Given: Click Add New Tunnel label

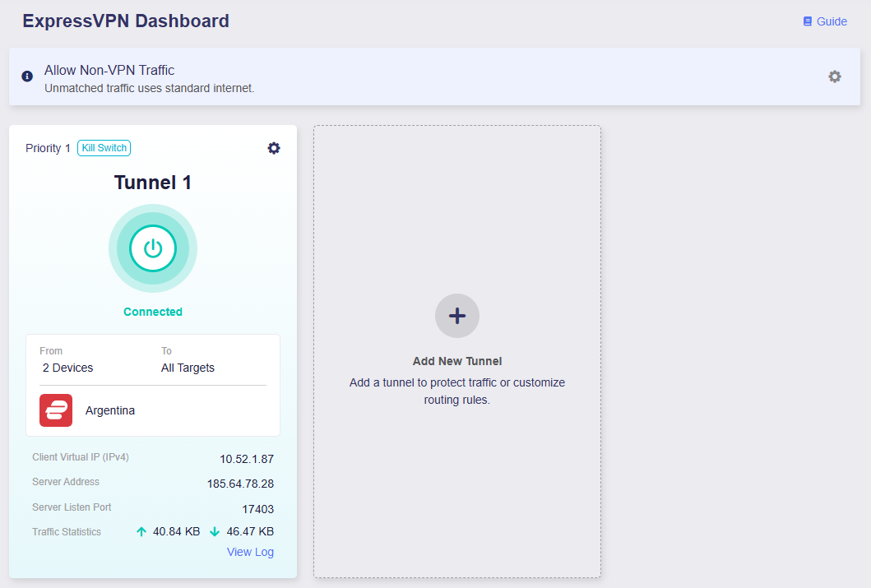Looking at the screenshot, I should coord(457,361).
